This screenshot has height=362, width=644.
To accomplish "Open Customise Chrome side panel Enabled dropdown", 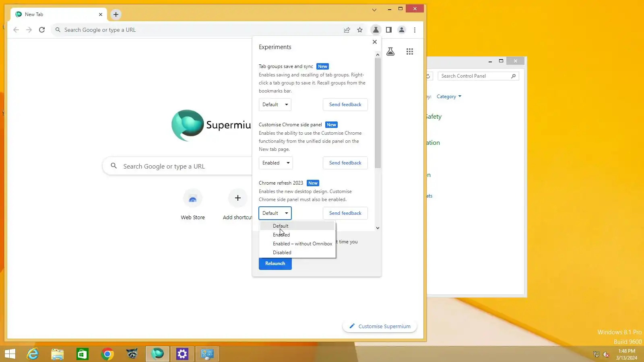I will 276,163.
